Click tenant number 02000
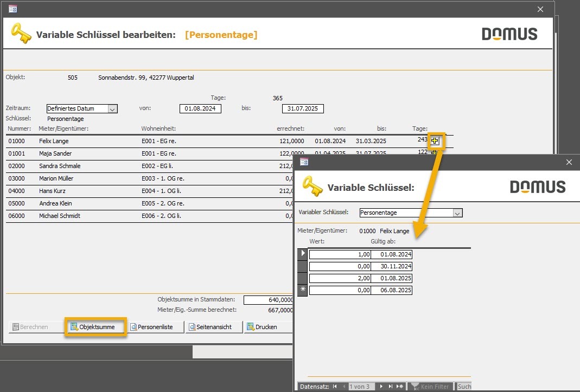580x392 pixels. coord(17,166)
